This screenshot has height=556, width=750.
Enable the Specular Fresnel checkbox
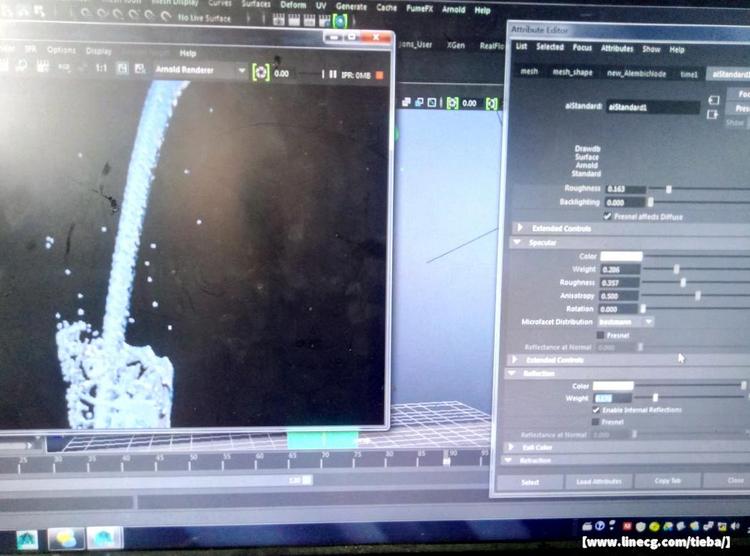coord(600,335)
